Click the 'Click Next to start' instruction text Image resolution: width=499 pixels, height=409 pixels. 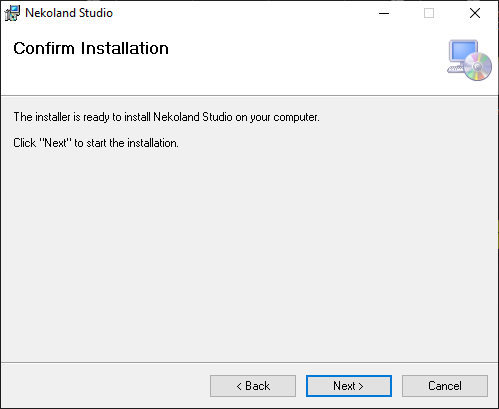(x=96, y=143)
